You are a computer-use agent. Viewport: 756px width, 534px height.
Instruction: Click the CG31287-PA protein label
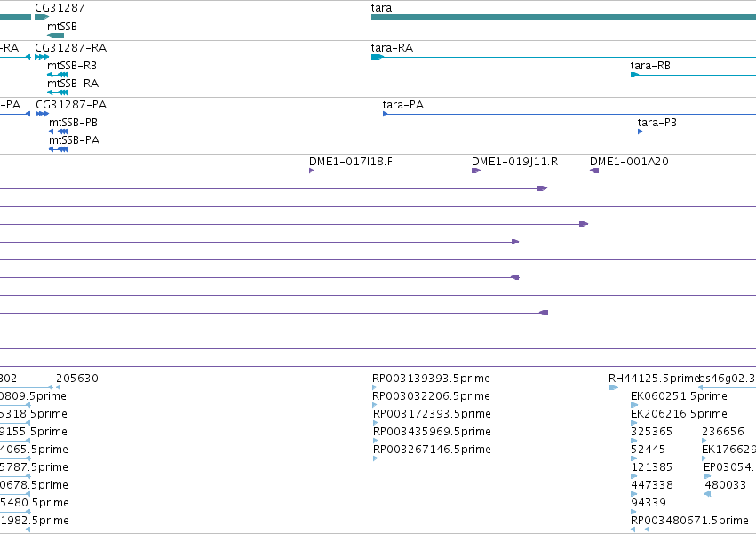71,105
